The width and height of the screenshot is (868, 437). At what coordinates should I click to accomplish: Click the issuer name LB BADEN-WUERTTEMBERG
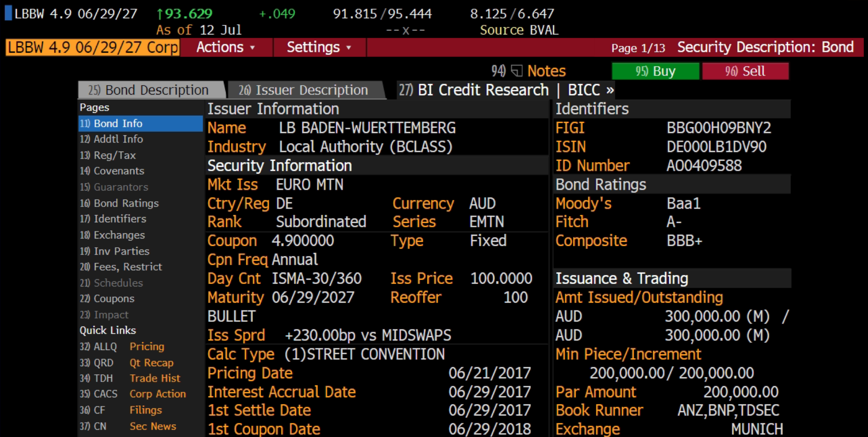[x=367, y=128]
